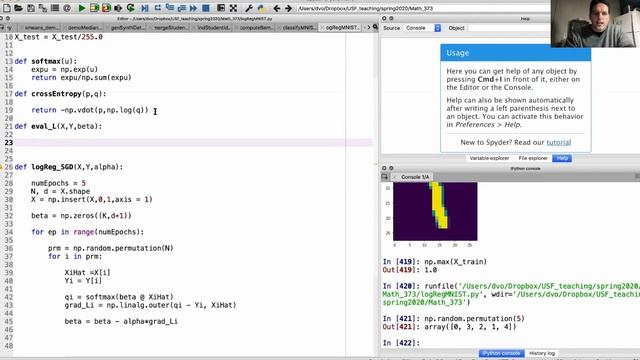Viewport: 640px width, 360px height.
Task: Click debug step return icon
Action: 182,8
